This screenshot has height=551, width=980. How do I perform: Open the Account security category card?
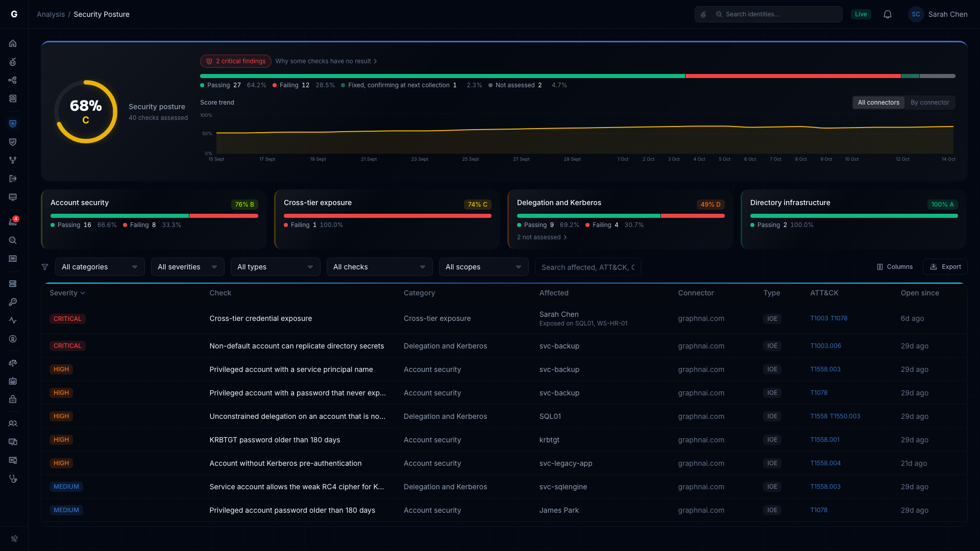pos(154,219)
